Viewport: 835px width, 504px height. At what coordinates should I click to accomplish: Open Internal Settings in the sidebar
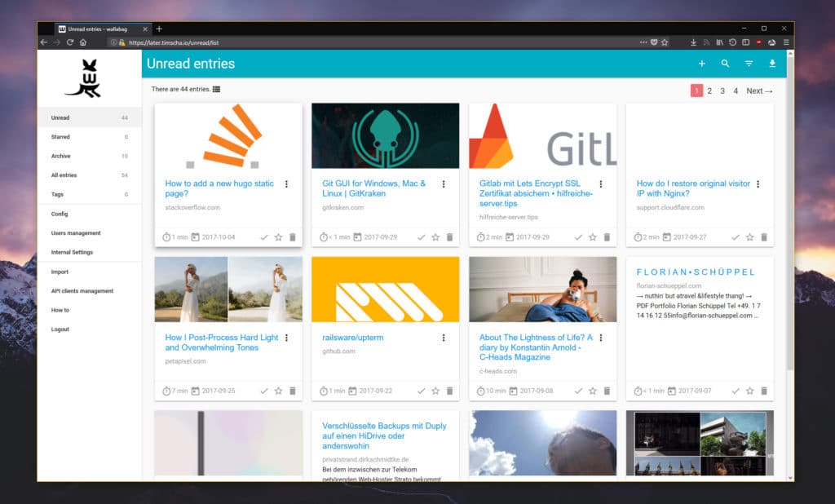click(x=90, y=252)
